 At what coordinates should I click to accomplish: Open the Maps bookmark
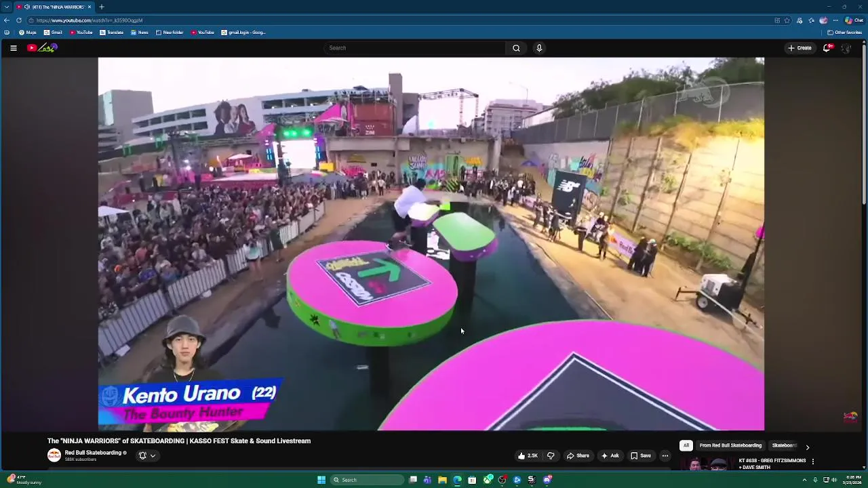(x=28, y=33)
